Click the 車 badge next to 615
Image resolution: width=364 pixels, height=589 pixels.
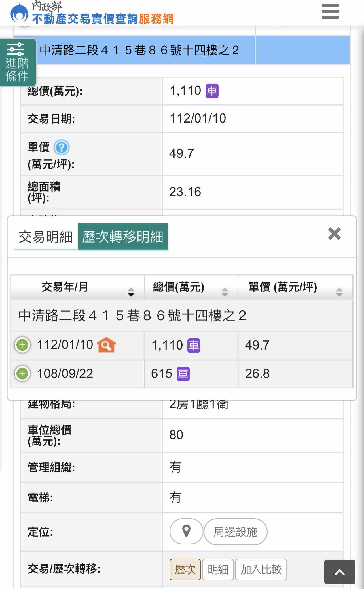point(183,374)
